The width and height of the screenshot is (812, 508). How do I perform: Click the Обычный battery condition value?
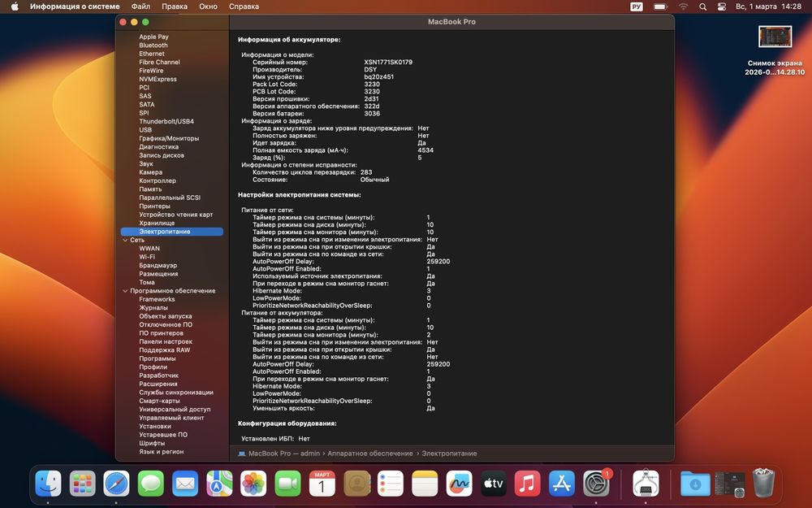pyautogui.click(x=374, y=180)
